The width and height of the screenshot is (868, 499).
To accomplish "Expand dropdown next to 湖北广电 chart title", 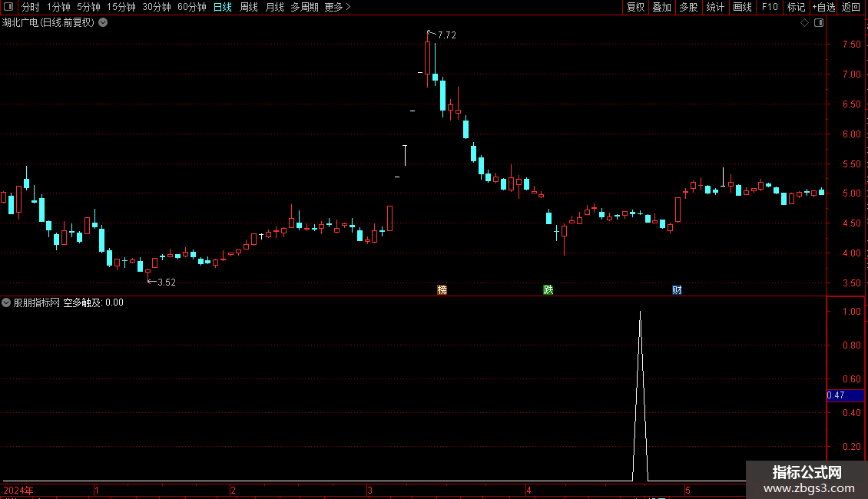I will 103,23.
